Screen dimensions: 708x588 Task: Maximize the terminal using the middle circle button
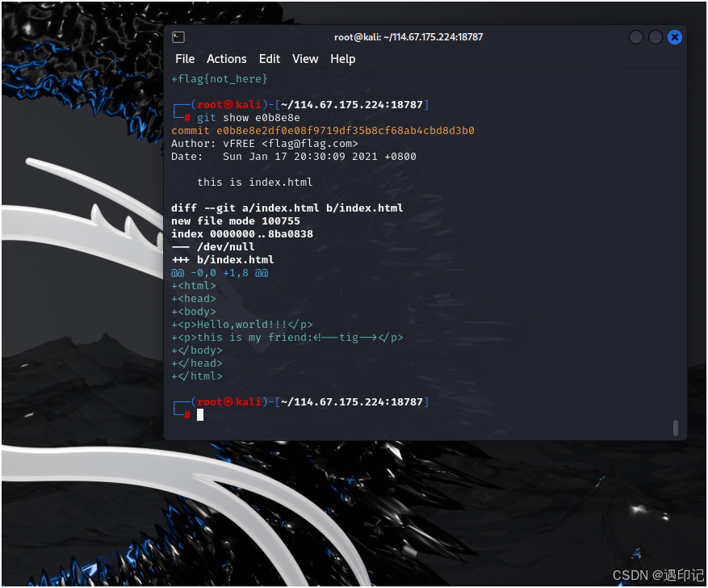tap(656, 37)
